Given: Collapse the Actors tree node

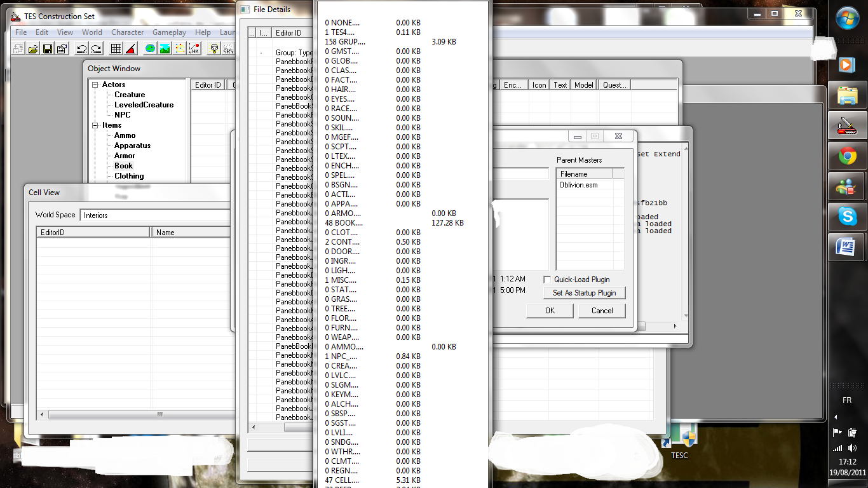Looking at the screenshot, I should point(95,85).
